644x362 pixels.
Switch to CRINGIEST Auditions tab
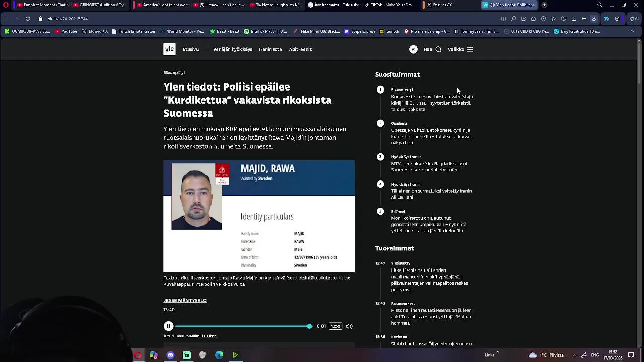coord(100,5)
